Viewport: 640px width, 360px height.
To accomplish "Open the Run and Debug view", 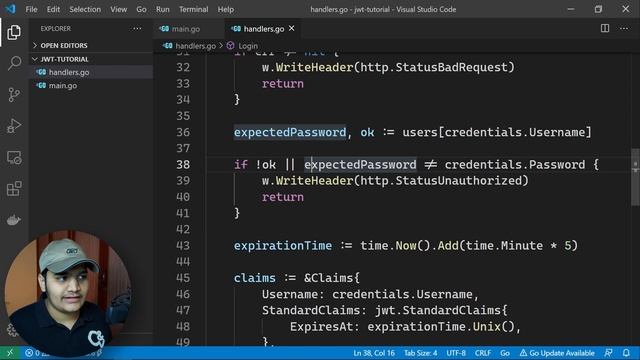I will coord(14,126).
